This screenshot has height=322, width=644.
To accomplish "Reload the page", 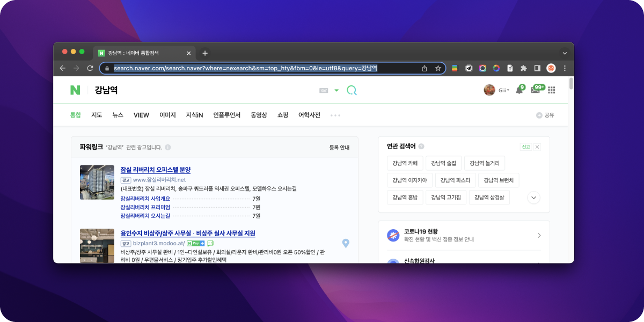I will (90, 68).
